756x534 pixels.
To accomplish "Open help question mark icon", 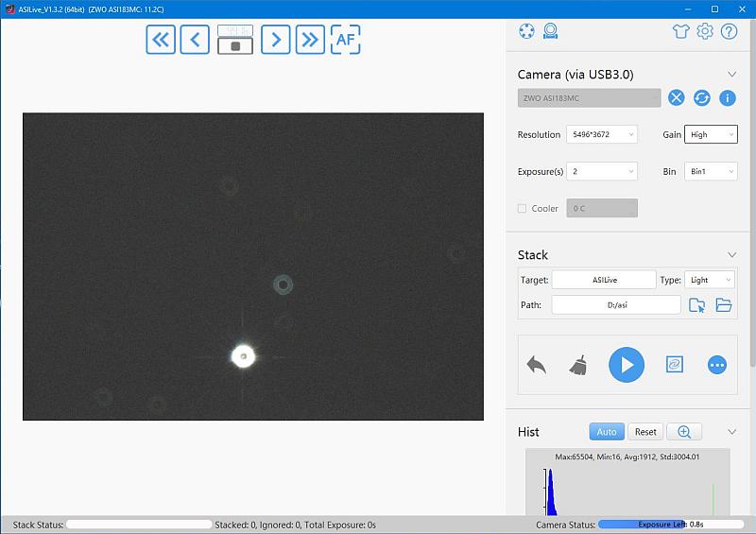I will 729,31.
